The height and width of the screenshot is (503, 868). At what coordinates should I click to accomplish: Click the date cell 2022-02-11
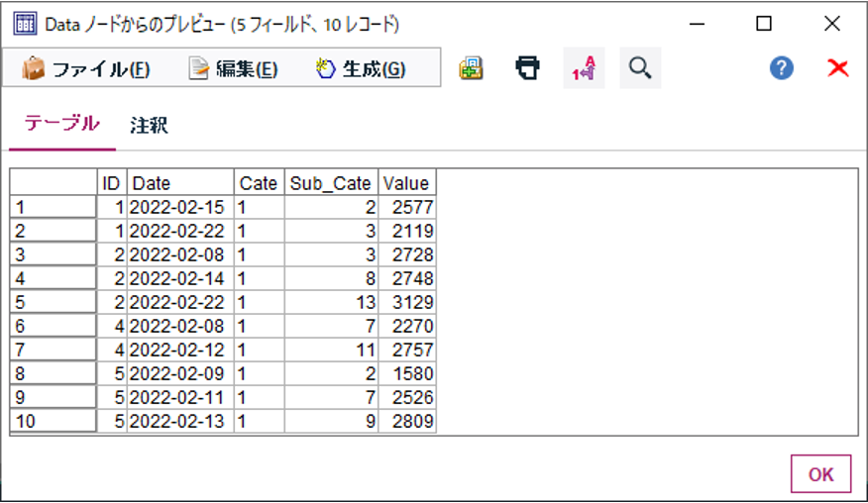(x=180, y=397)
